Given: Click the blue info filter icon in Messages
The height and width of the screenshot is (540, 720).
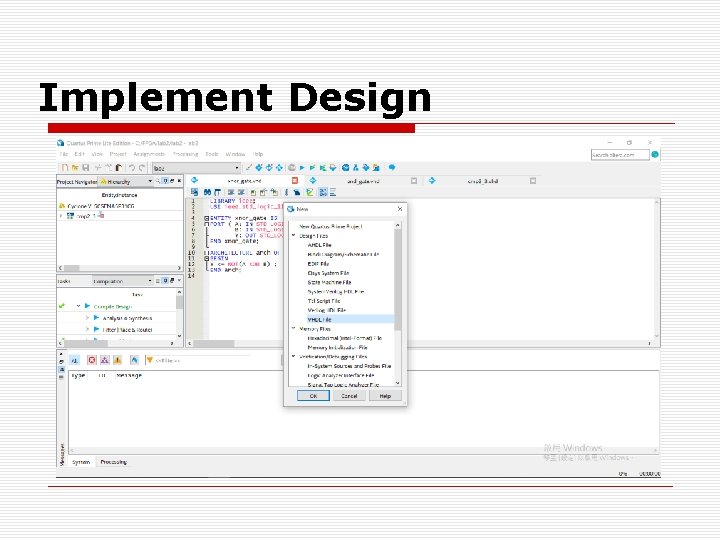Looking at the screenshot, I should point(134,360).
